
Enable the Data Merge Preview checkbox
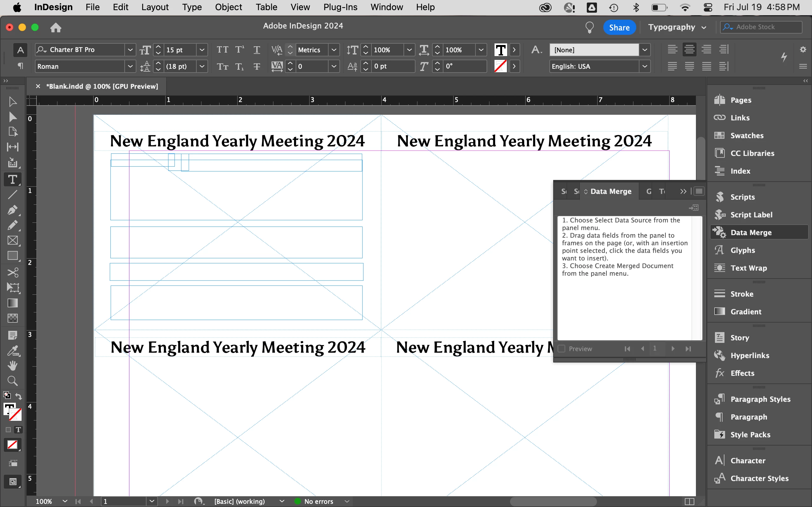(x=561, y=349)
